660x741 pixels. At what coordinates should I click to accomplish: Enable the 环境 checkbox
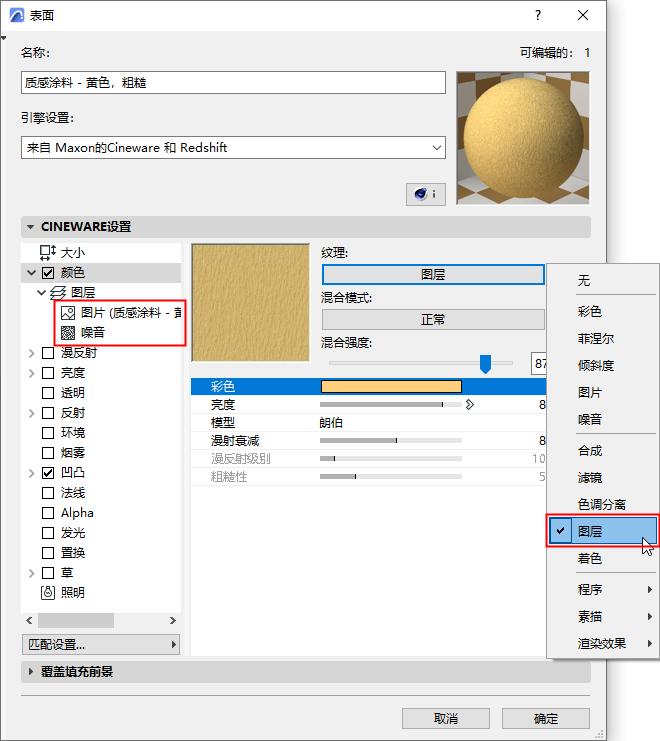pos(48,433)
